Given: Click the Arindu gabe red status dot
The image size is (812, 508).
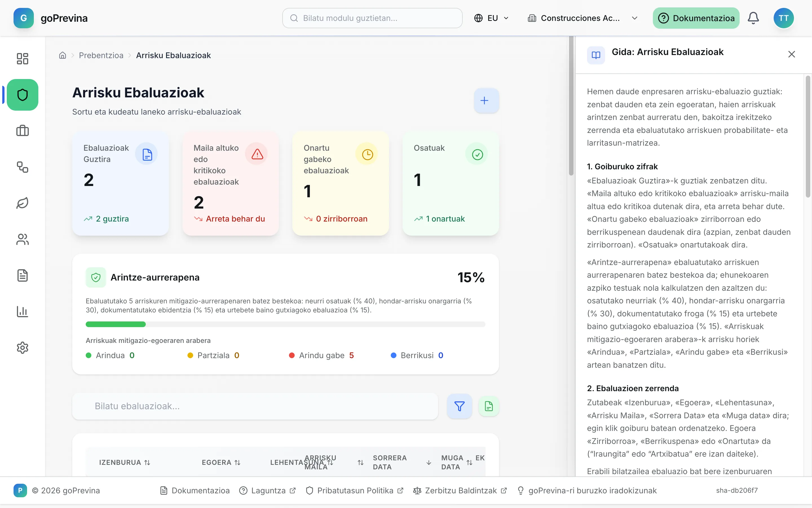Looking at the screenshot, I should click(292, 355).
